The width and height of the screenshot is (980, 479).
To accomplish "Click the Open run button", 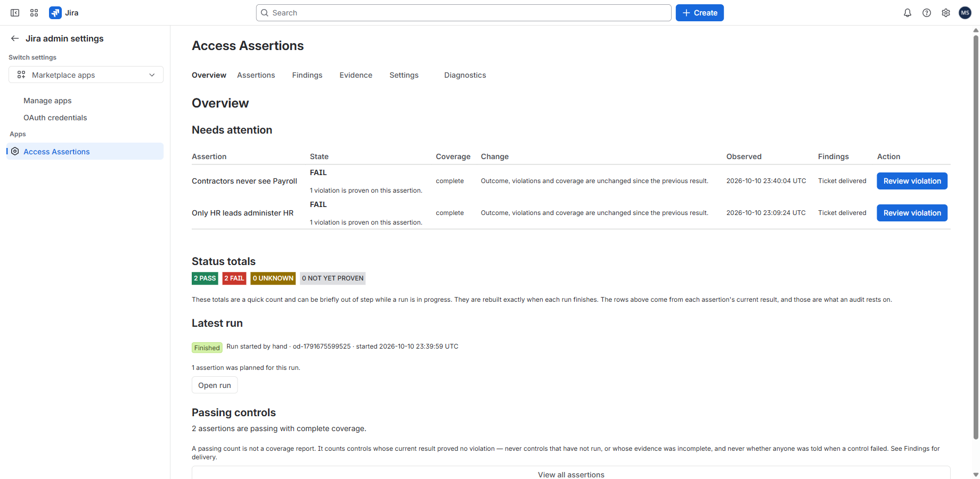I will [215, 385].
